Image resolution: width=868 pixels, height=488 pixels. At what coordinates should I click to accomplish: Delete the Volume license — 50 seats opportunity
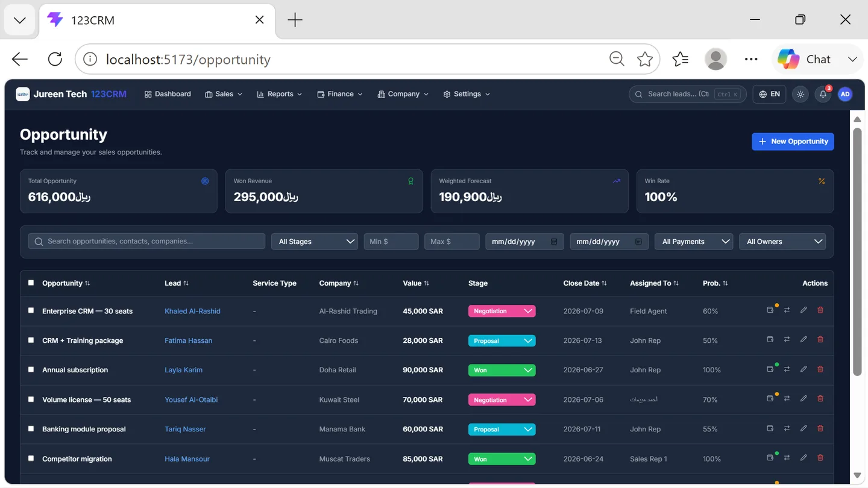(x=820, y=398)
